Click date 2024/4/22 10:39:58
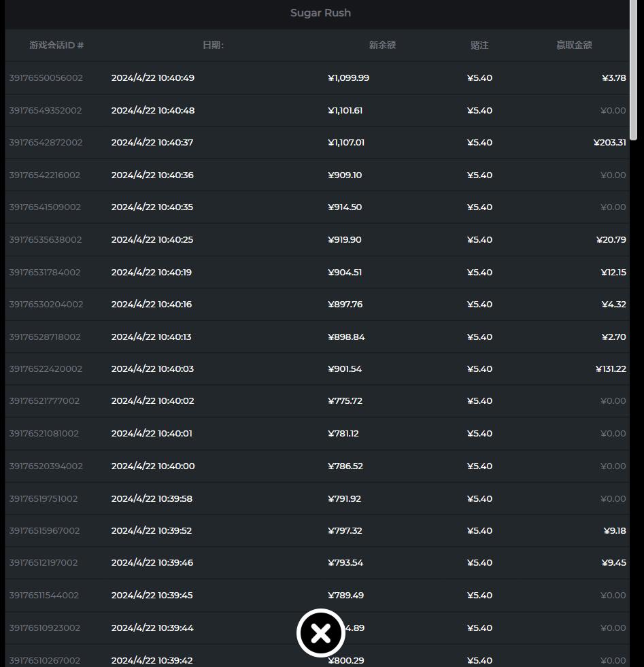 tap(152, 498)
